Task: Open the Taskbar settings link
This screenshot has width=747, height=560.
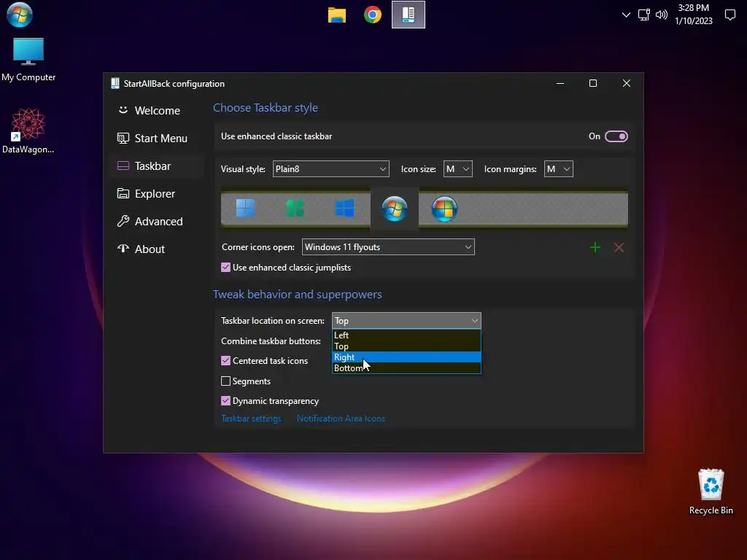Action: click(x=252, y=419)
